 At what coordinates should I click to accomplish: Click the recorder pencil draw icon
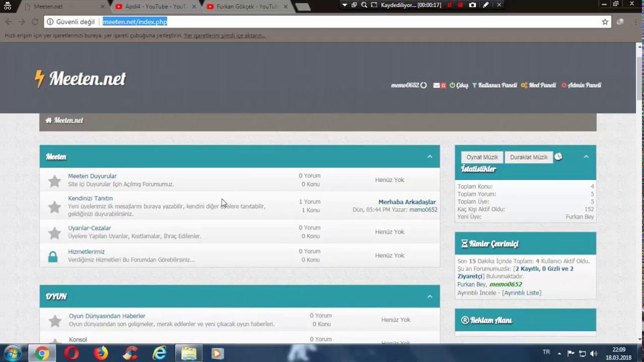[486, 5]
